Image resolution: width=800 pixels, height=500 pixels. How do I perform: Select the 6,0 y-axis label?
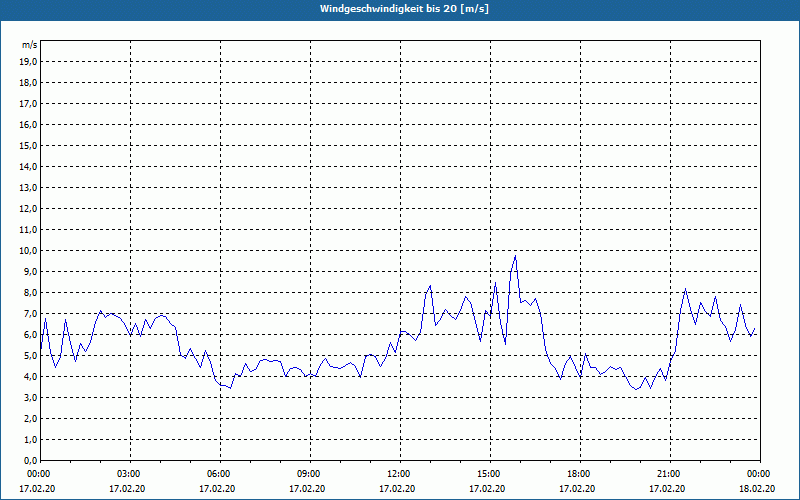pyautogui.click(x=31, y=335)
